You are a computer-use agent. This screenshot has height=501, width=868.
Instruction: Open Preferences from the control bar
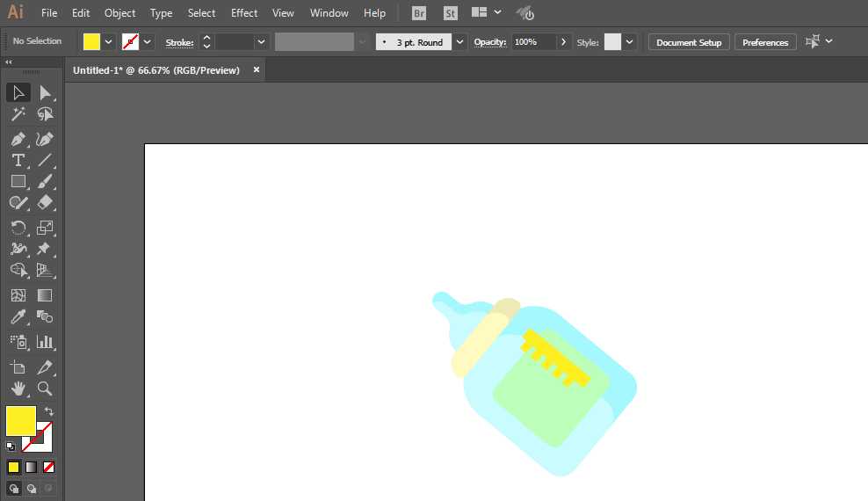pos(764,42)
